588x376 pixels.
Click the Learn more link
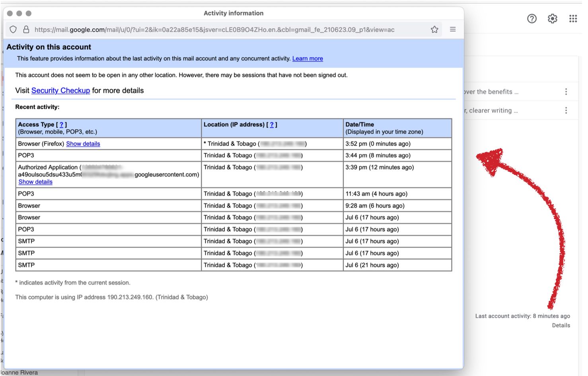pos(307,58)
